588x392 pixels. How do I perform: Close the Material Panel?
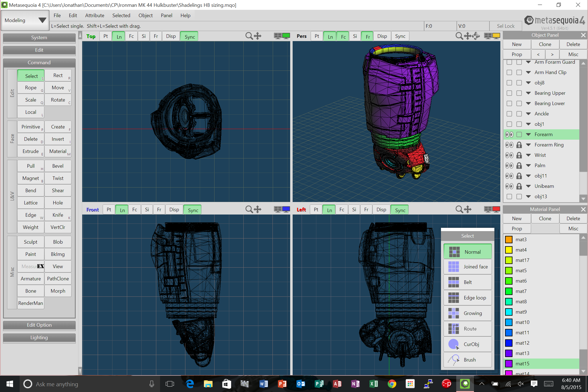583,209
